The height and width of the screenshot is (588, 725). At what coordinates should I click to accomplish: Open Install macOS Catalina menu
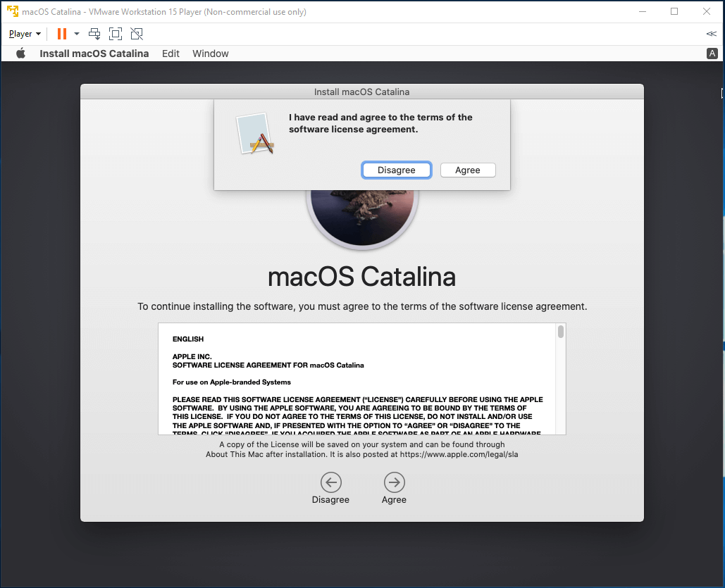(94, 54)
